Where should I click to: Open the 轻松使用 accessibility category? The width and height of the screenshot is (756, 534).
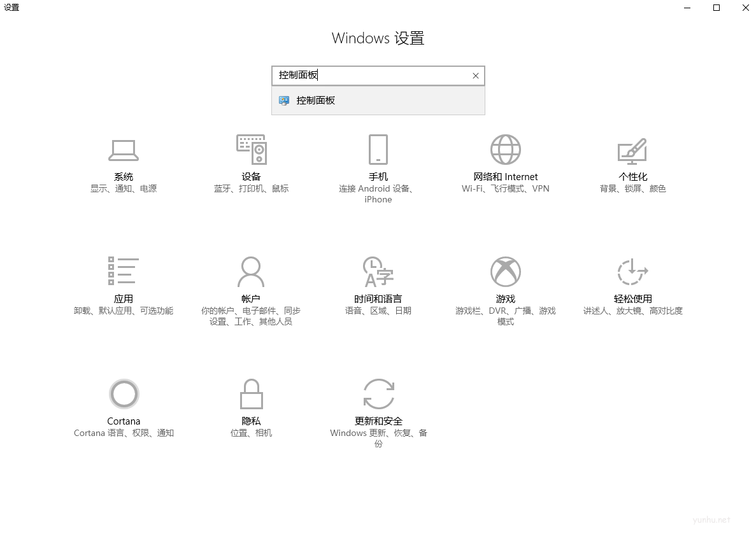[x=631, y=286]
